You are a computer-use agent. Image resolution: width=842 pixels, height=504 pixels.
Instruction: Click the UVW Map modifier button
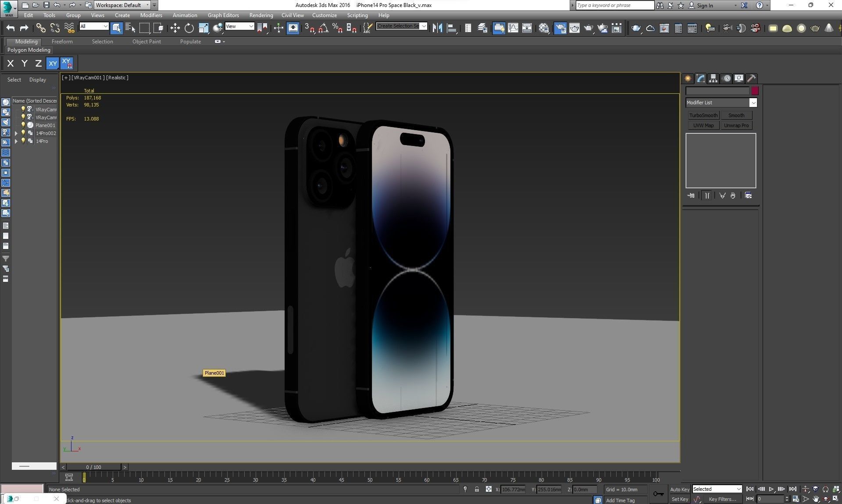coord(703,125)
